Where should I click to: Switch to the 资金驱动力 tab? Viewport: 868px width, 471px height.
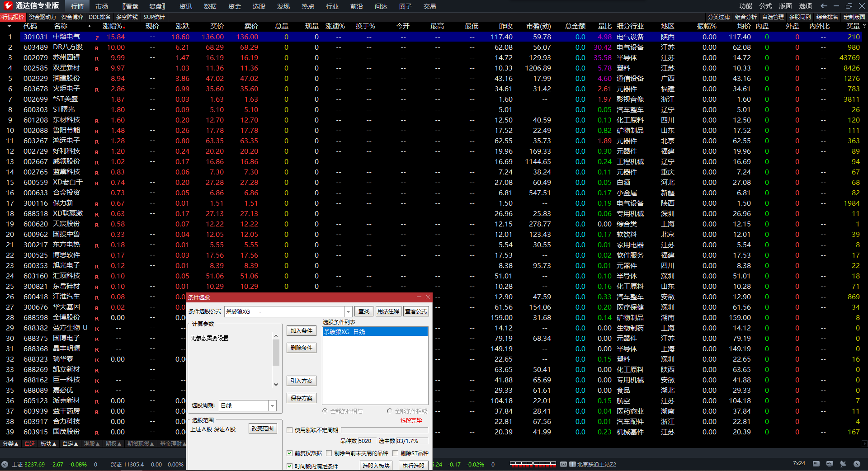[42, 17]
